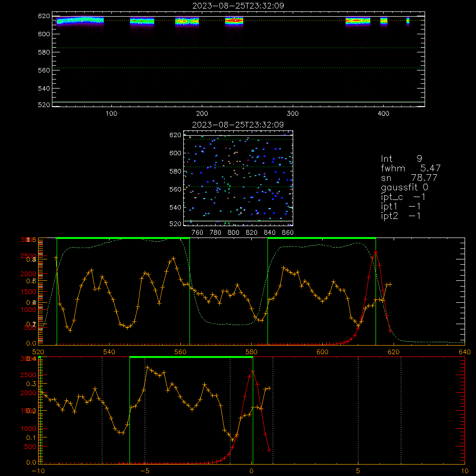Click y-axis label 600 on the top plot
Screen dimensions: 476x476
[x=44, y=34]
